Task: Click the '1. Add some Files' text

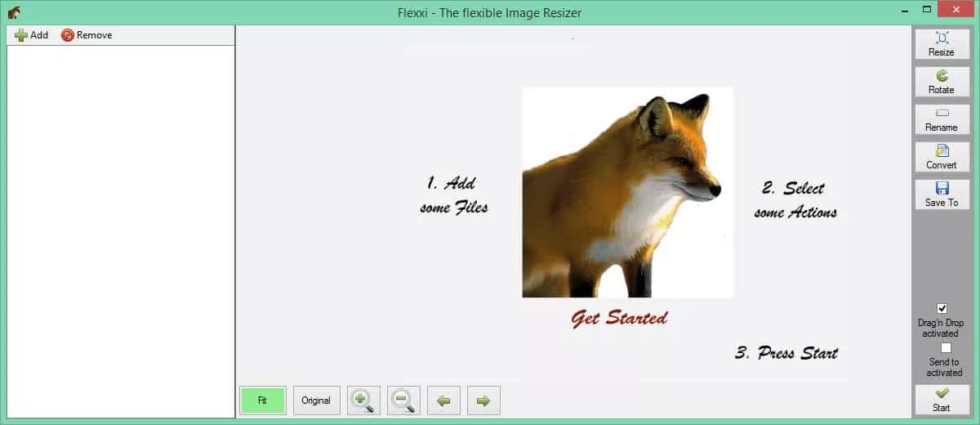Action: pyautogui.click(x=454, y=195)
